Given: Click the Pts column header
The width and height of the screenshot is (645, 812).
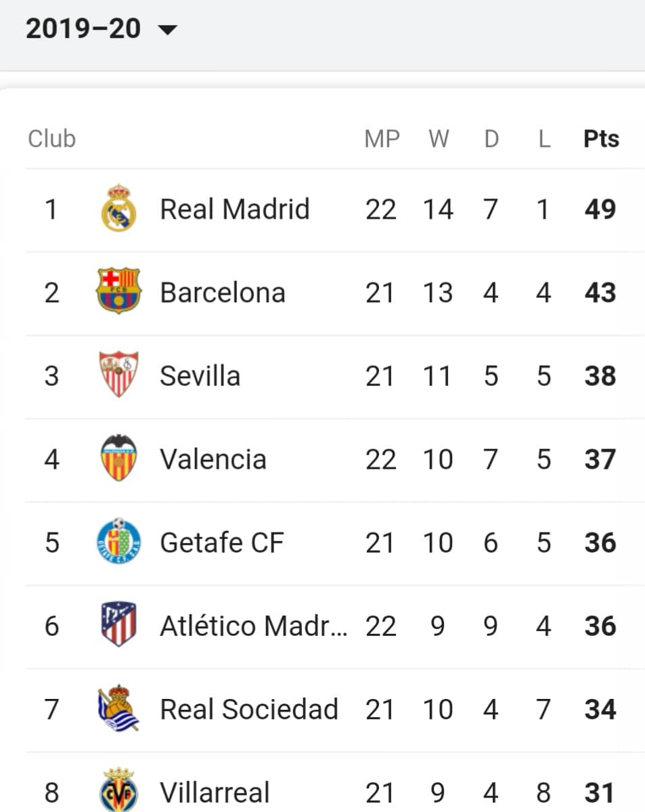Looking at the screenshot, I should coord(601,139).
